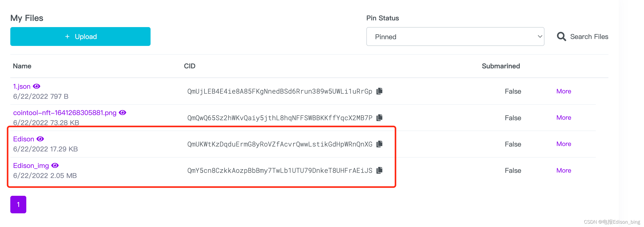Copy the Edison folder CID
Viewport: 644px width, 227px height.
tap(379, 144)
